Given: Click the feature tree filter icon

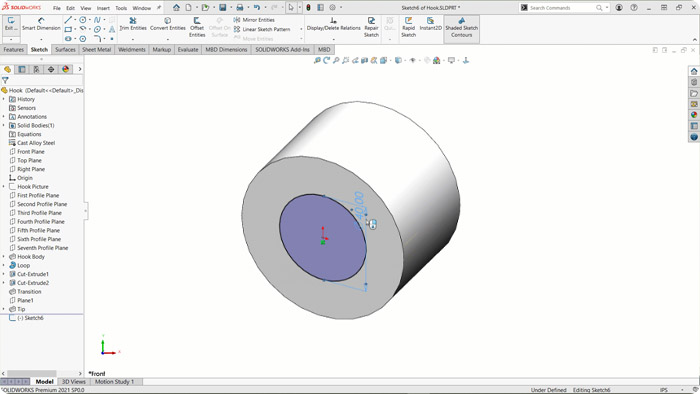Looking at the screenshot, I should tap(5, 81).
